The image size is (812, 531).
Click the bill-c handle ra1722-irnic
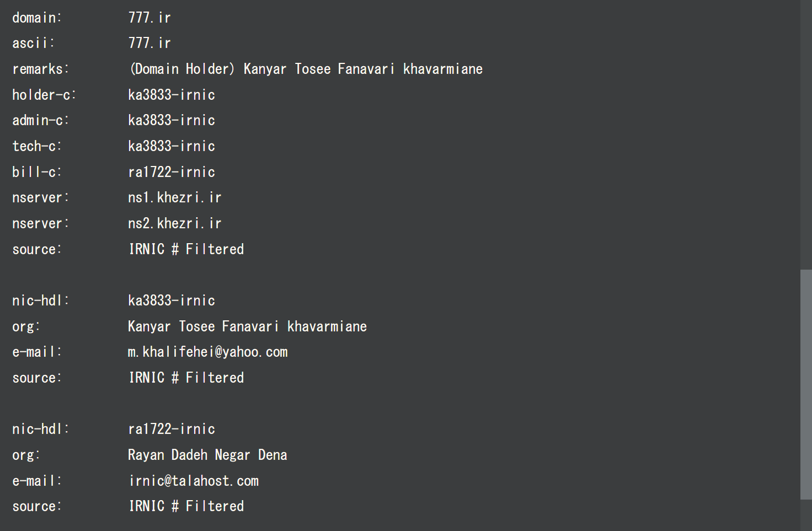tap(172, 172)
